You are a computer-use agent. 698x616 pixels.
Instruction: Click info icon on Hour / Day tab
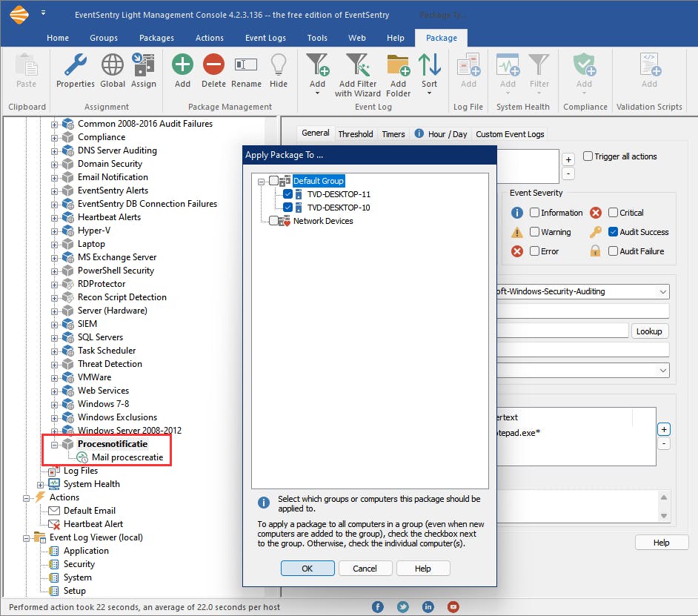[x=419, y=133]
